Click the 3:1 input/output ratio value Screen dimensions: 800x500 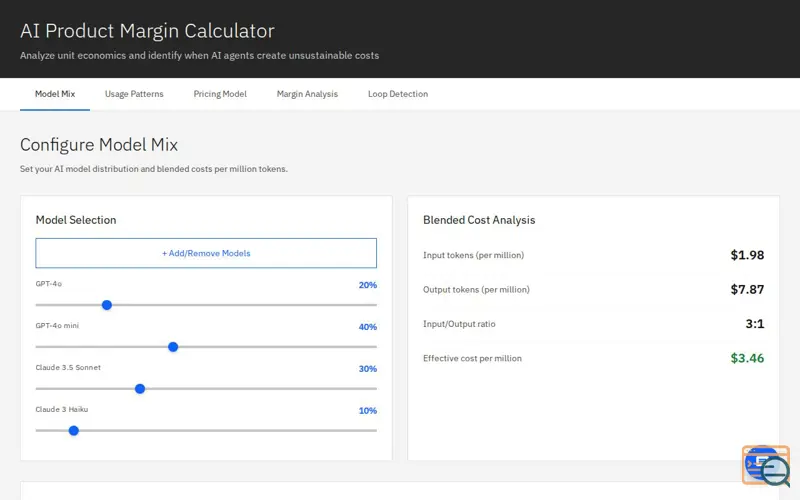coord(755,324)
